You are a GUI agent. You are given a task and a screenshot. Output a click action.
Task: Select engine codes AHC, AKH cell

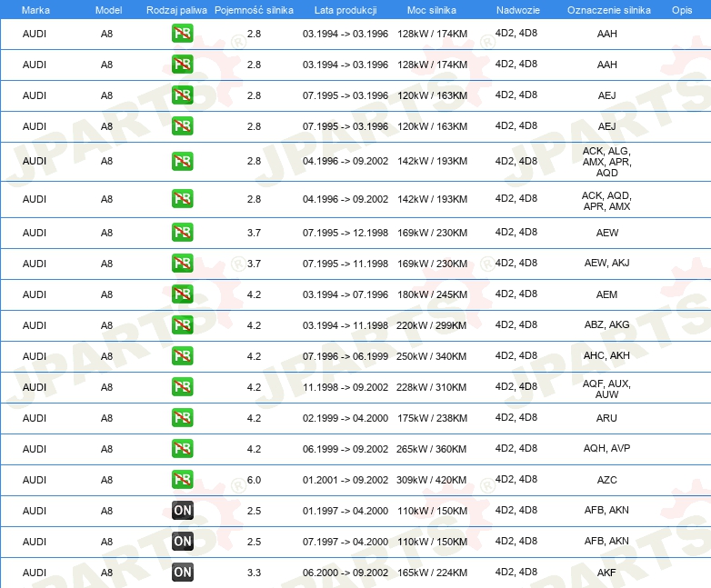606,355
